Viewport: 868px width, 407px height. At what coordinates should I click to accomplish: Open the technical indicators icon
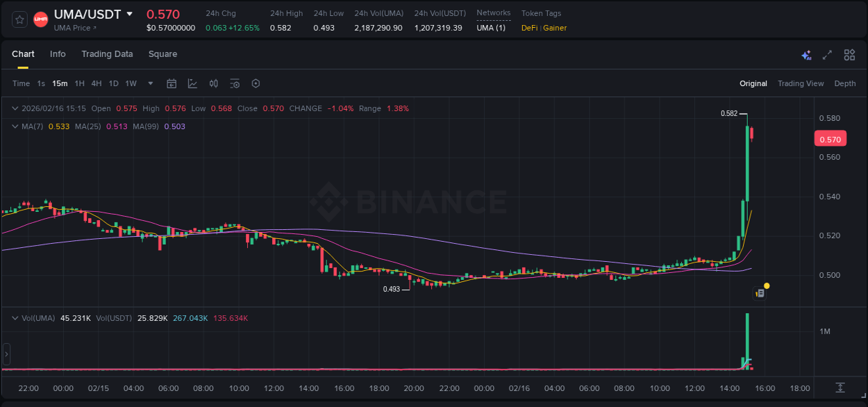192,83
